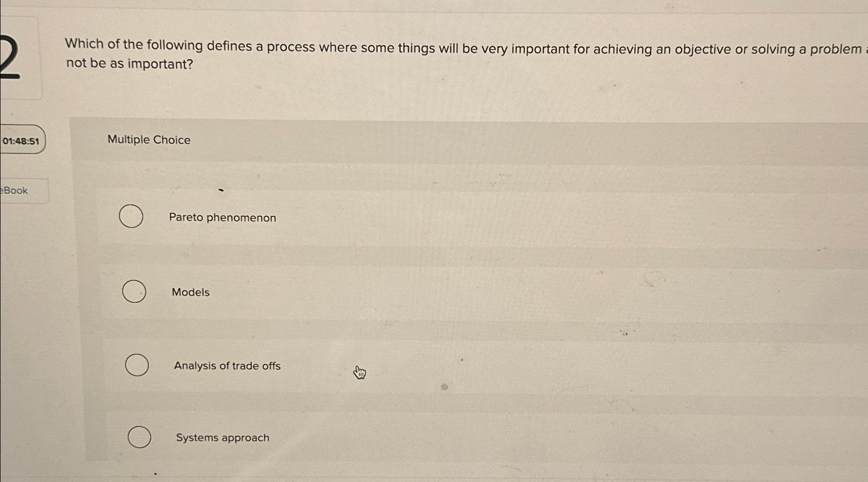Click the Models answer label
This screenshot has height=482, width=868.
[190, 292]
